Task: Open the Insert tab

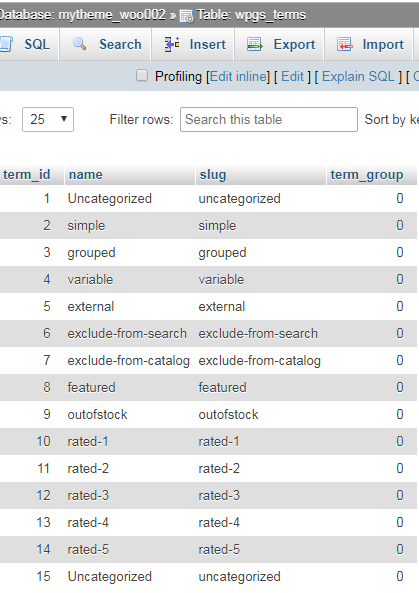Action: tap(193, 44)
